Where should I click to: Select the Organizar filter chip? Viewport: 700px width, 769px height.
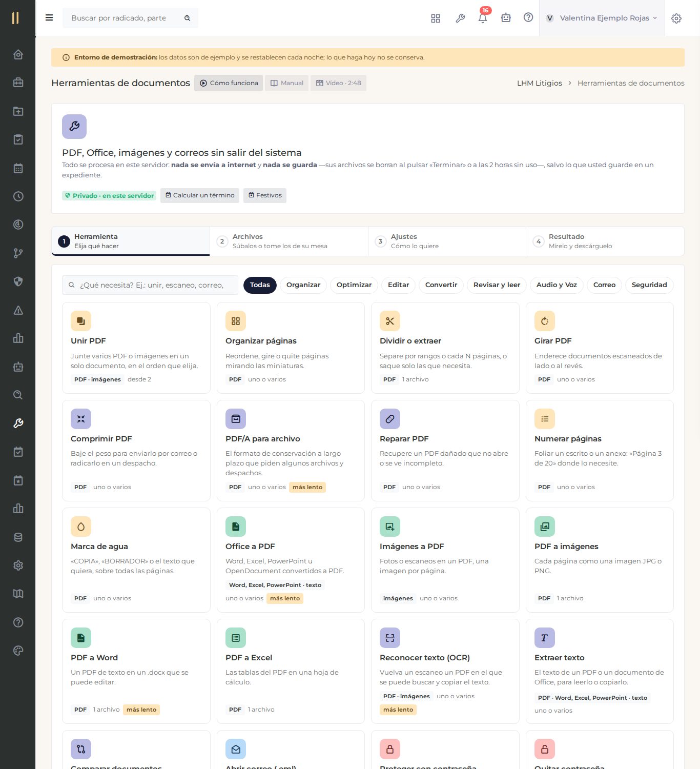click(303, 285)
